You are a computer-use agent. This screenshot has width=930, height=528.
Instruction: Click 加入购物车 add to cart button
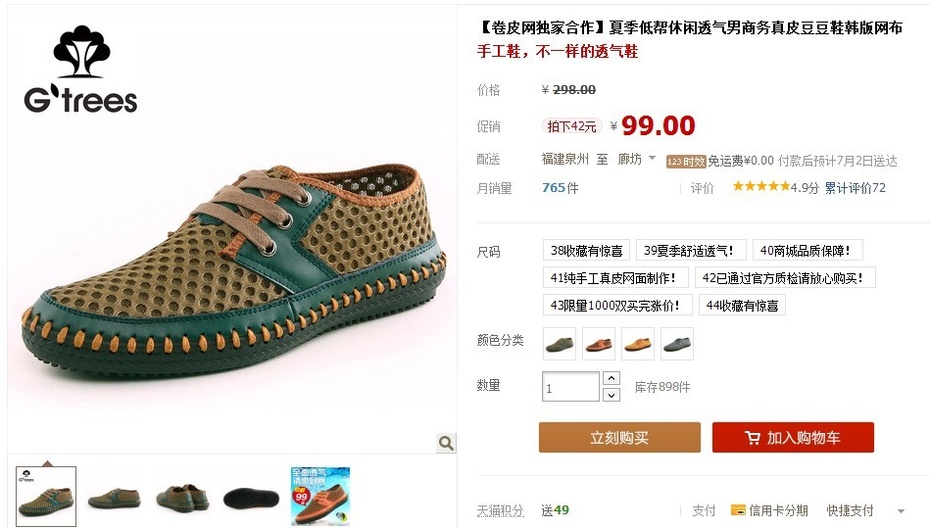(793, 438)
